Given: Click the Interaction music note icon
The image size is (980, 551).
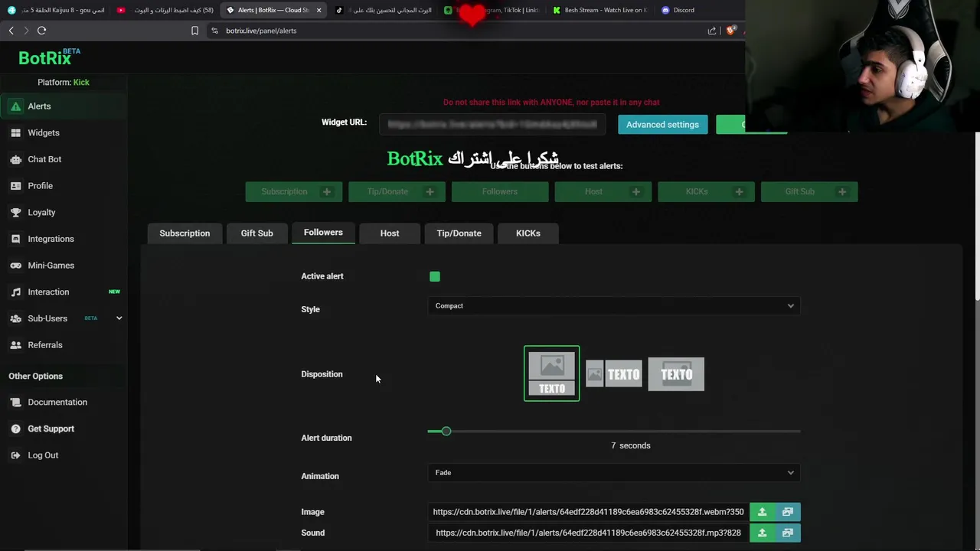Looking at the screenshot, I should point(15,292).
